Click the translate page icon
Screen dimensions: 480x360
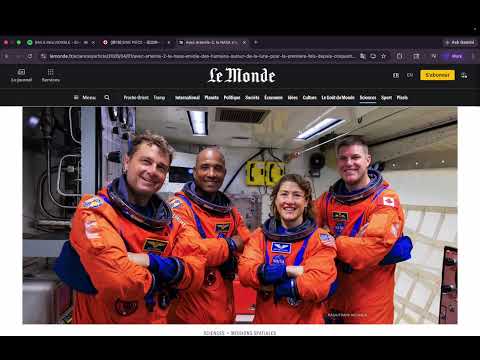[x=363, y=56]
